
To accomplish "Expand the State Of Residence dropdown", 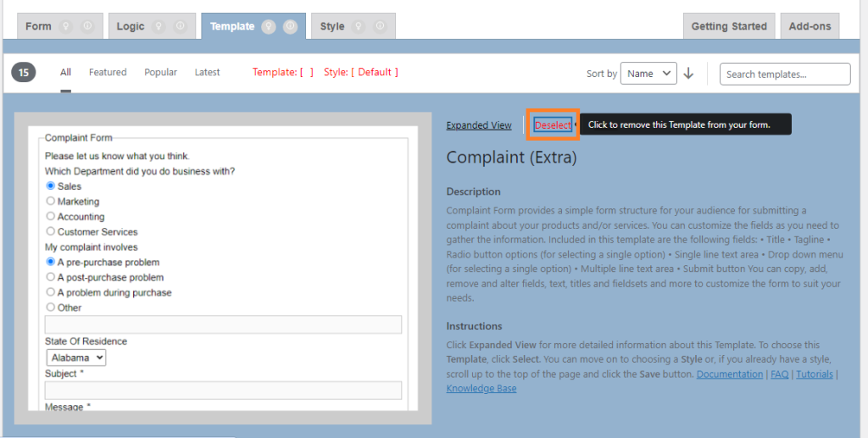I will click(x=75, y=358).
